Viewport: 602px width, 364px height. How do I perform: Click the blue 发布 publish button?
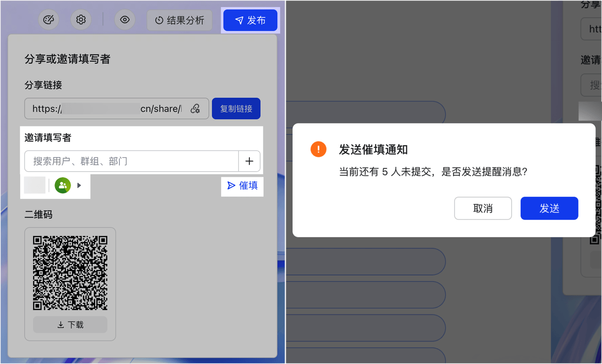pyautogui.click(x=250, y=20)
